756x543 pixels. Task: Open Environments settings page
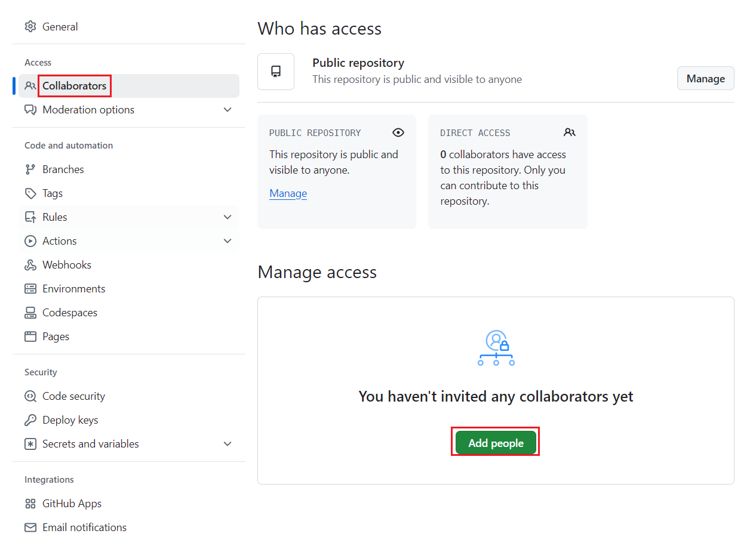[129, 289]
